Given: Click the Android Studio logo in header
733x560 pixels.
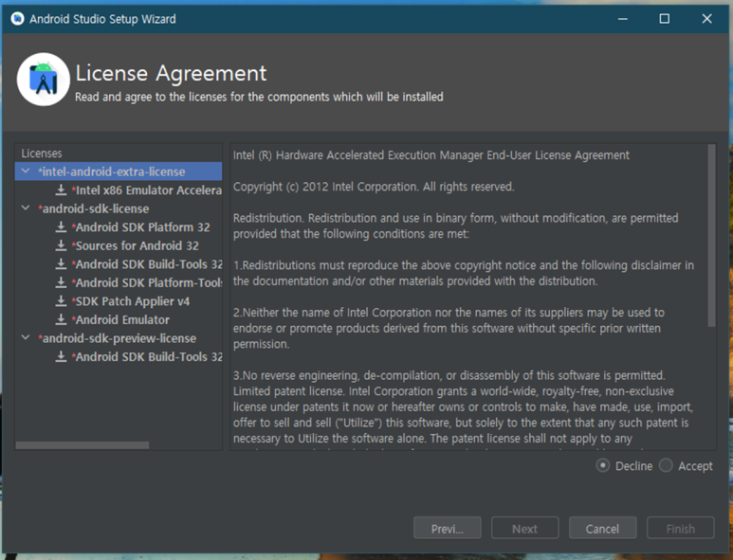Looking at the screenshot, I should point(44,80).
